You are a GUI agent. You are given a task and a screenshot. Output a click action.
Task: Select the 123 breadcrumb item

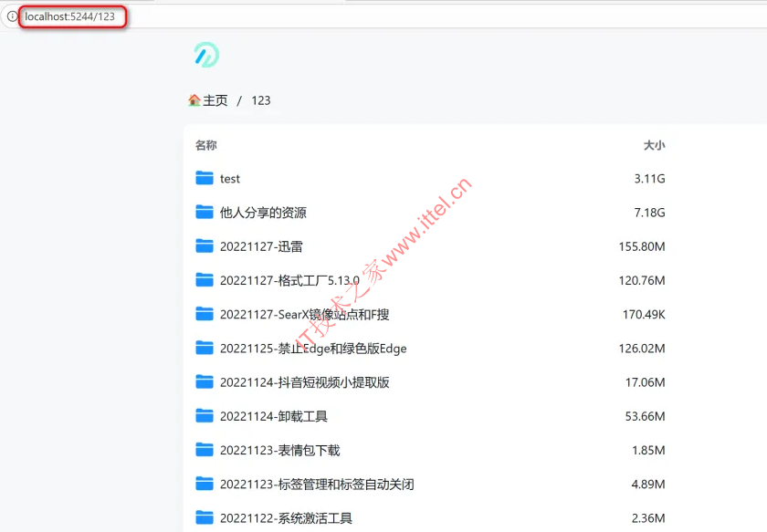point(261,100)
